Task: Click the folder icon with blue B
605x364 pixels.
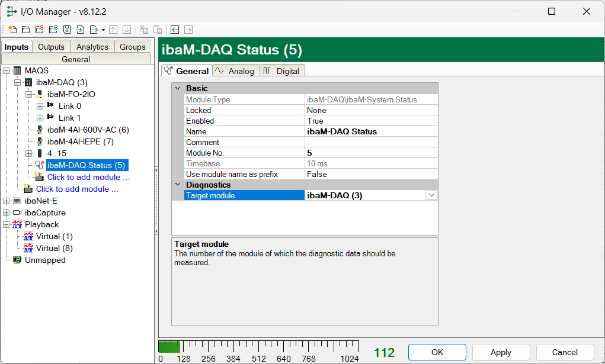Action: coord(53,30)
